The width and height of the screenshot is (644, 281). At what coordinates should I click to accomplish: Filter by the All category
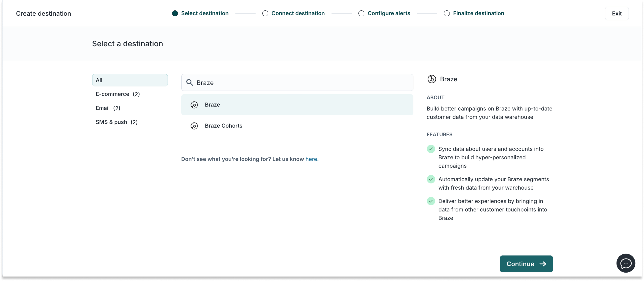point(130,80)
